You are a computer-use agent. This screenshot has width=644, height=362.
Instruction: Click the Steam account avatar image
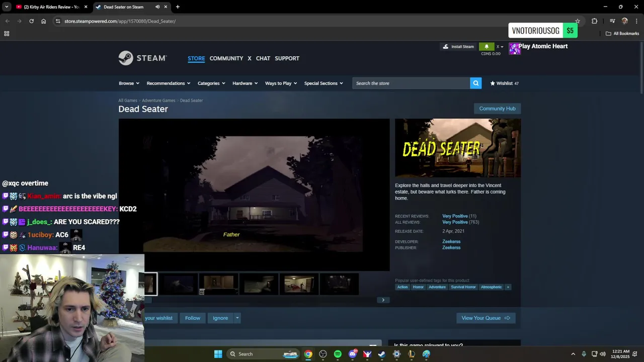coord(514,49)
